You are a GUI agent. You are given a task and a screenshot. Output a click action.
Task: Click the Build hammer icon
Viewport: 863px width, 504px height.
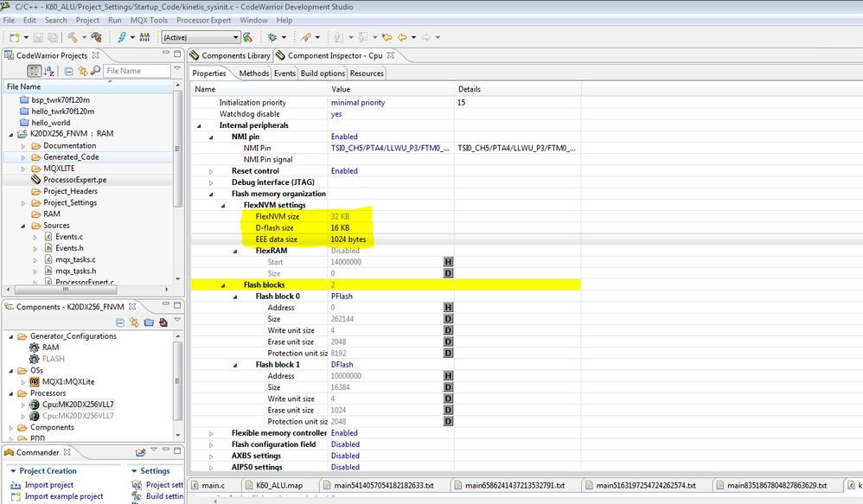coord(73,37)
